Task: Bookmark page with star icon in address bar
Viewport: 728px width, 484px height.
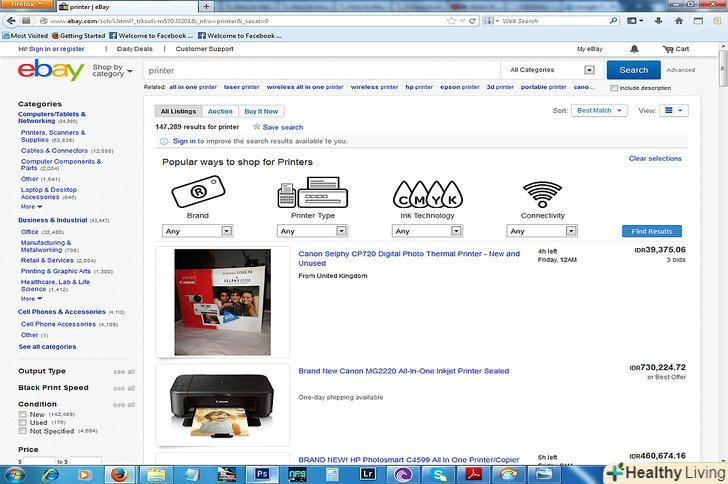Action: tap(451, 21)
